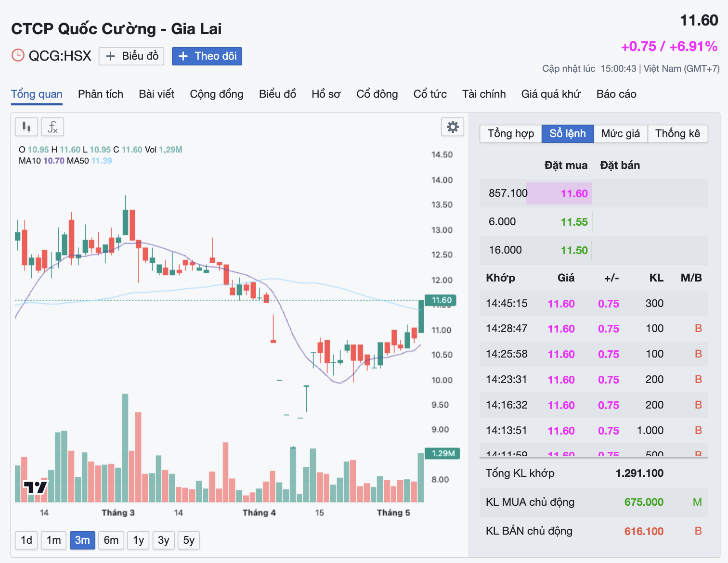This screenshot has width=728, height=563.
Task: Set chart range to 6m
Action: [111, 540]
